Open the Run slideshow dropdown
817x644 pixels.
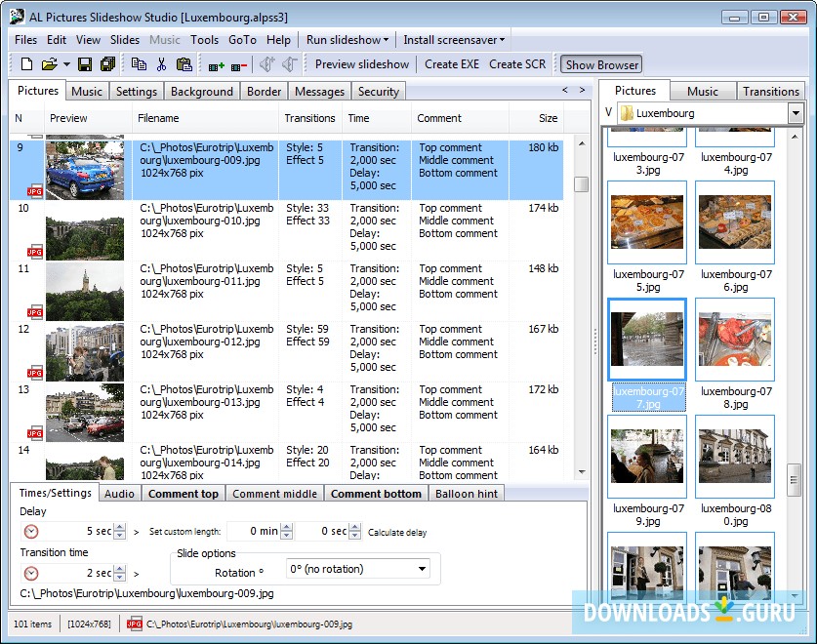pos(347,40)
